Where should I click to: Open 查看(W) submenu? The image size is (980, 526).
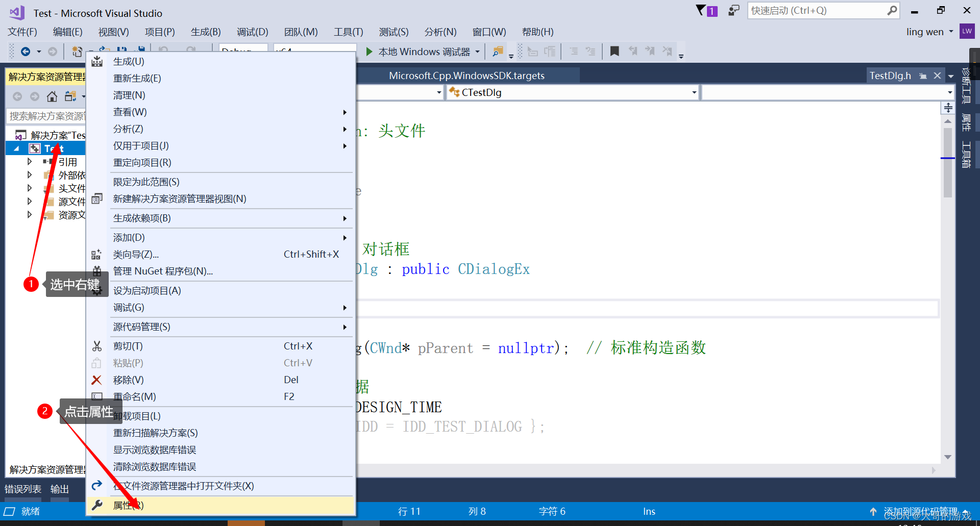click(x=220, y=112)
